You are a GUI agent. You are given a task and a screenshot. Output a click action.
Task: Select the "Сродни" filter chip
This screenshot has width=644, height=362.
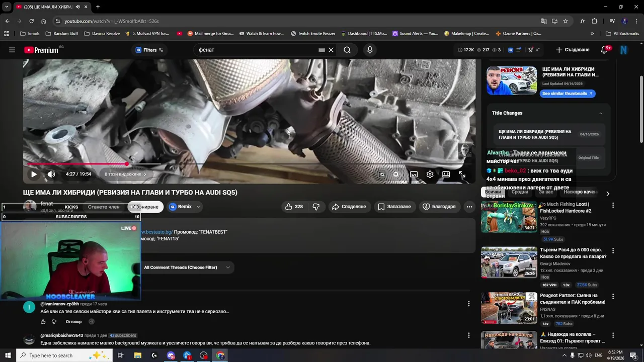click(520, 192)
